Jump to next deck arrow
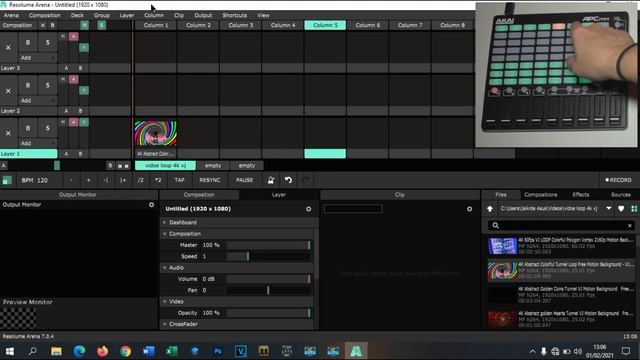This screenshot has width=640, height=360. tap(127, 166)
